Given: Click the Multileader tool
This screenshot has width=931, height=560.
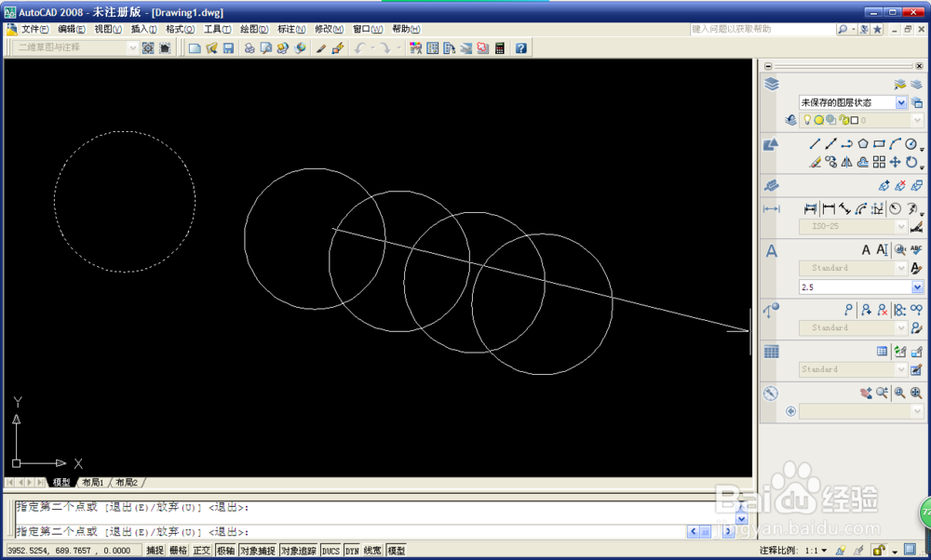Looking at the screenshot, I should point(848,309).
